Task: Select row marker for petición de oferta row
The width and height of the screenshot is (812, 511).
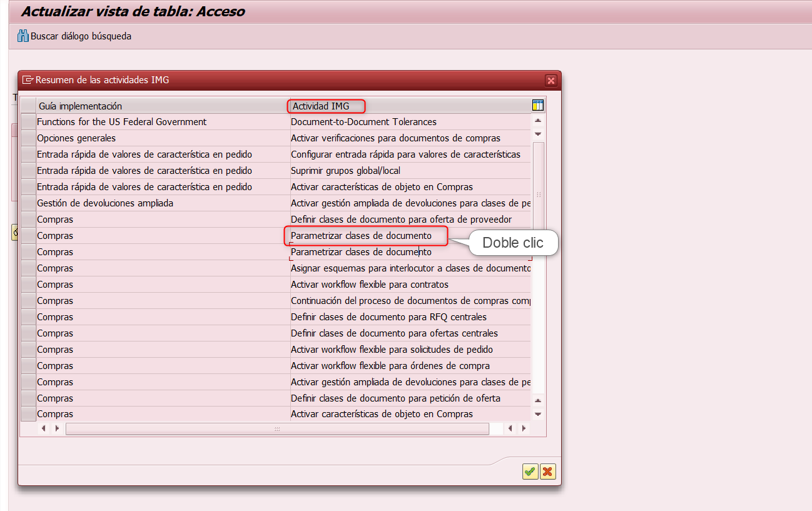Action: pos(28,398)
